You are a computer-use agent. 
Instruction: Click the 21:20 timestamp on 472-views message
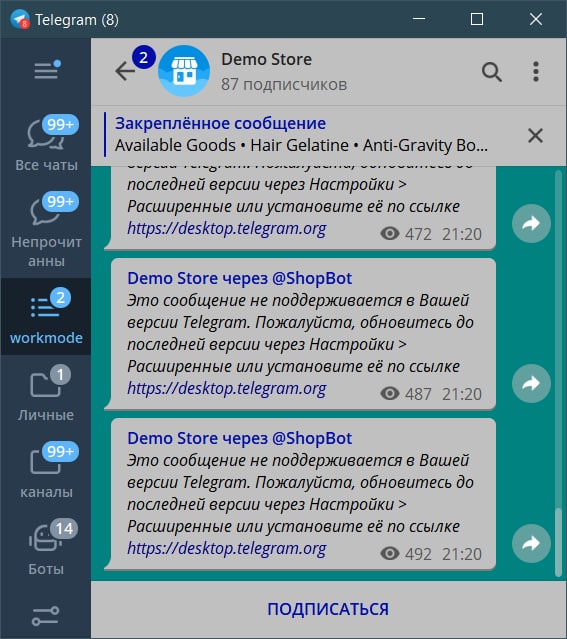point(462,234)
